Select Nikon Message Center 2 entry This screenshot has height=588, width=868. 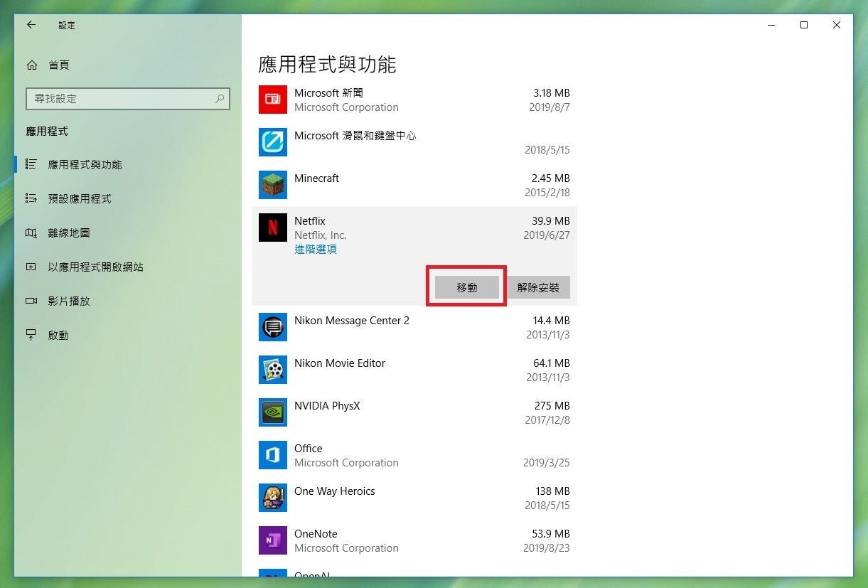352,321
